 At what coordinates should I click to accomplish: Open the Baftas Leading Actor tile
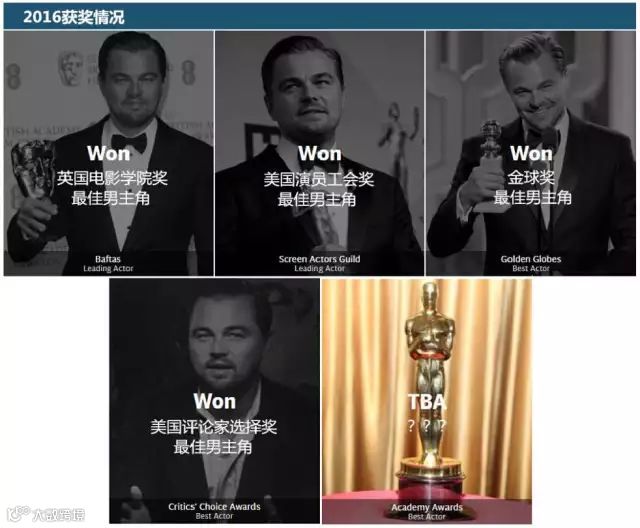click(109, 153)
